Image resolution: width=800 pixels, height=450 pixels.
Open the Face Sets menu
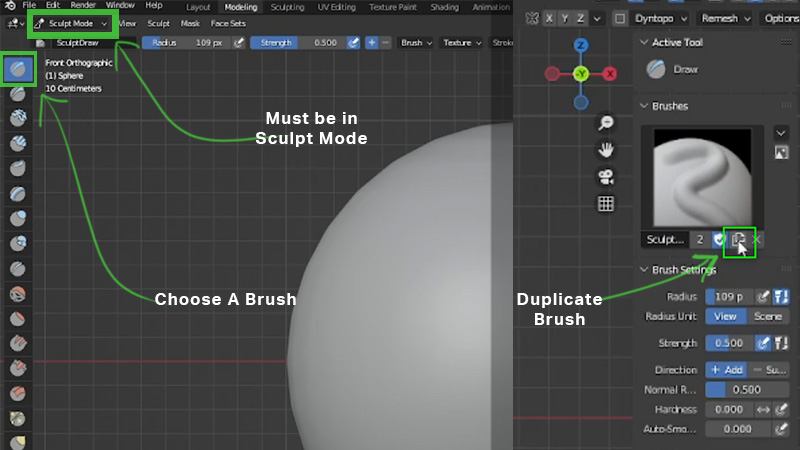click(x=228, y=23)
